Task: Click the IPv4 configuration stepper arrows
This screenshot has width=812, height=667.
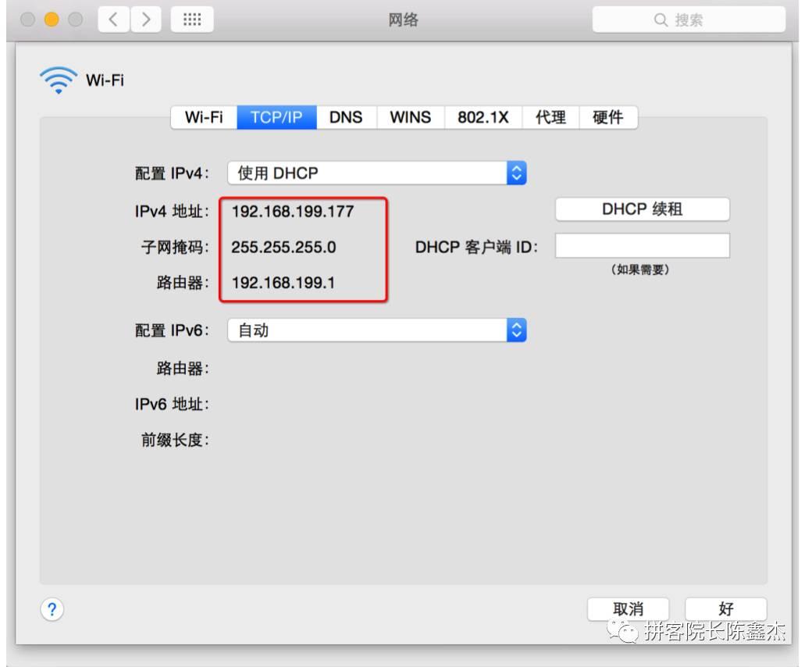Action: click(518, 172)
